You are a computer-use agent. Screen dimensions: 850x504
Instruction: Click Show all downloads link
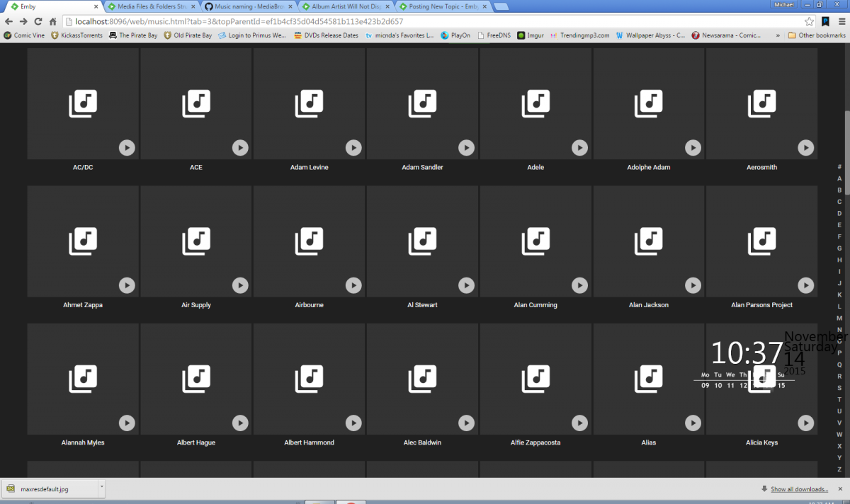[x=799, y=489]
